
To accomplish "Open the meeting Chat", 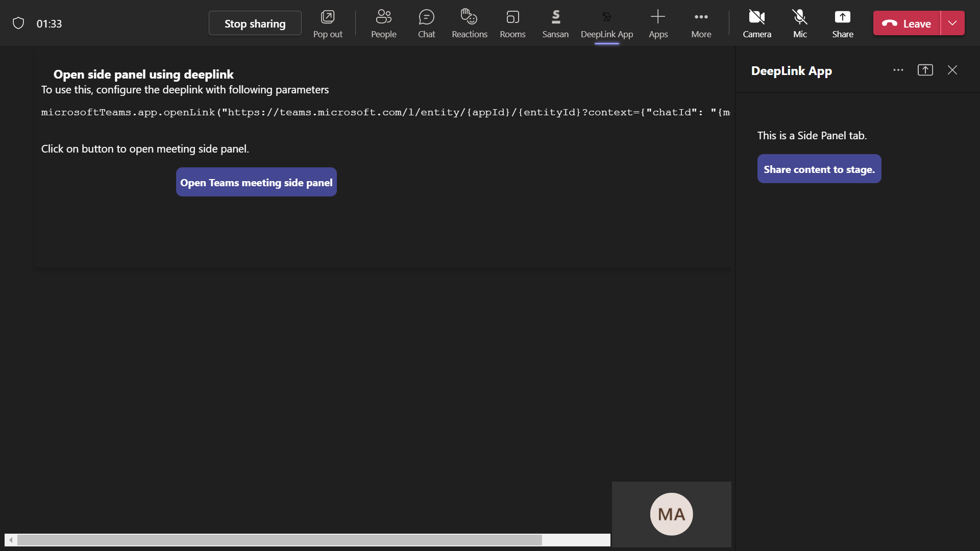I will tap(426, 23).
